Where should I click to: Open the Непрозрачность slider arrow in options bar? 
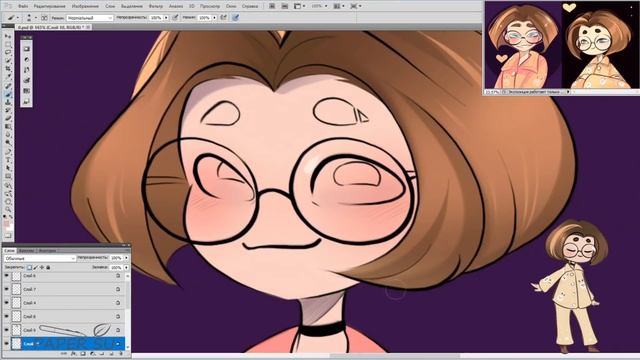coord(166,18)
